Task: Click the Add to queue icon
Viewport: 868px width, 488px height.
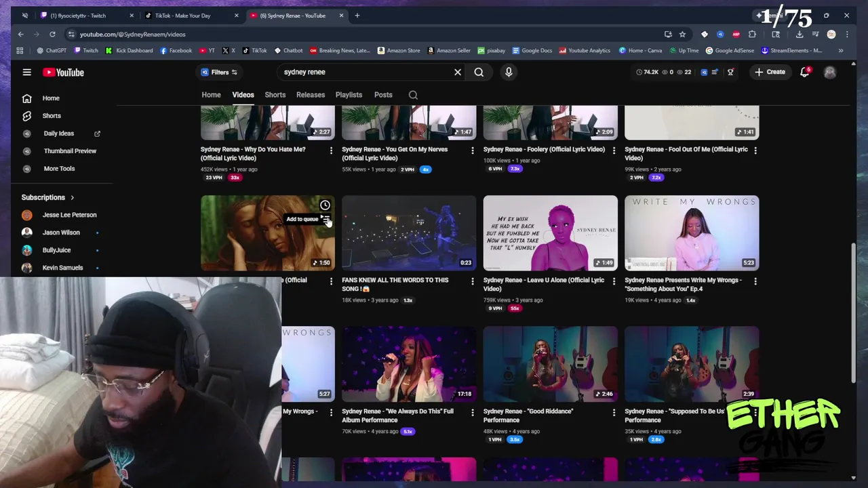Action: point(325,219)
